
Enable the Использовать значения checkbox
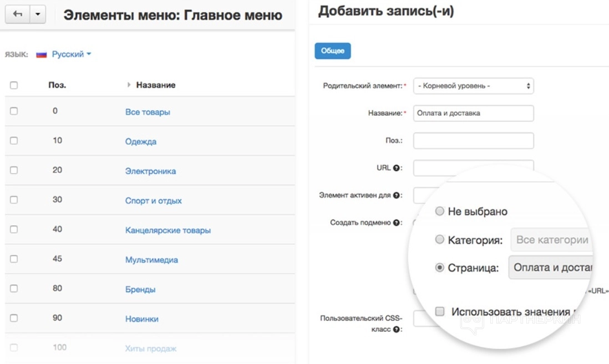pos(439,311)
